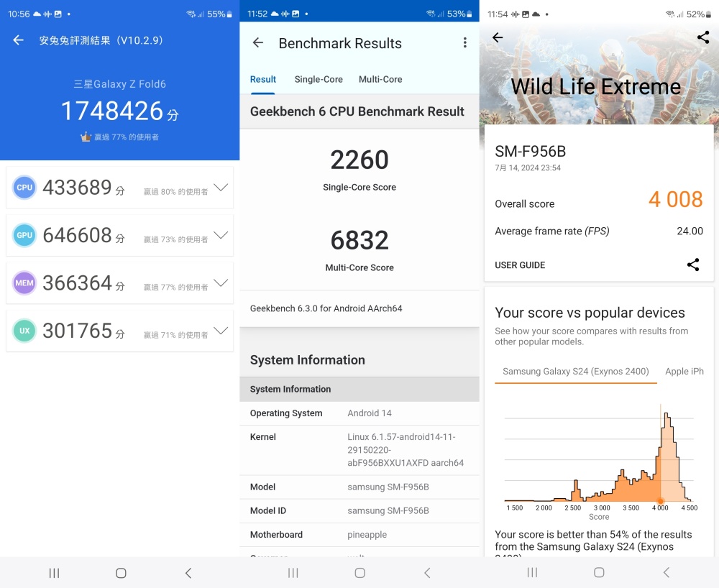Tap the MEM badge icon in AnTuTu
The width and height of the screenshot is (719, 588).
click(x=24, y=282)
